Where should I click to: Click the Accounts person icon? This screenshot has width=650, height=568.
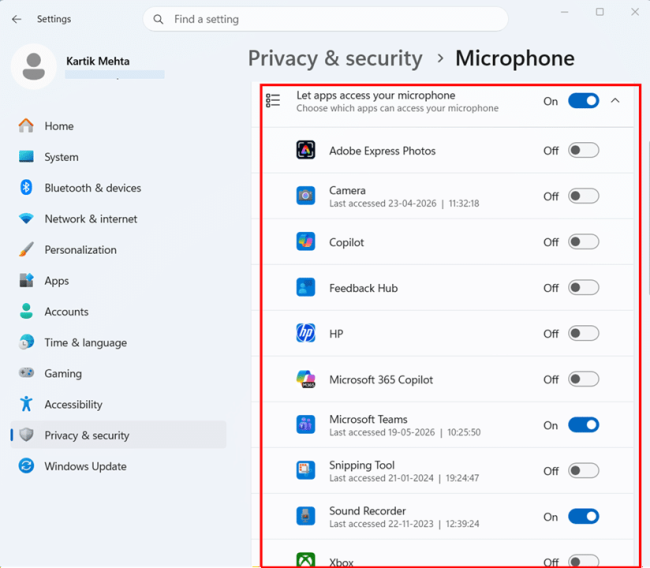point(26,311)
